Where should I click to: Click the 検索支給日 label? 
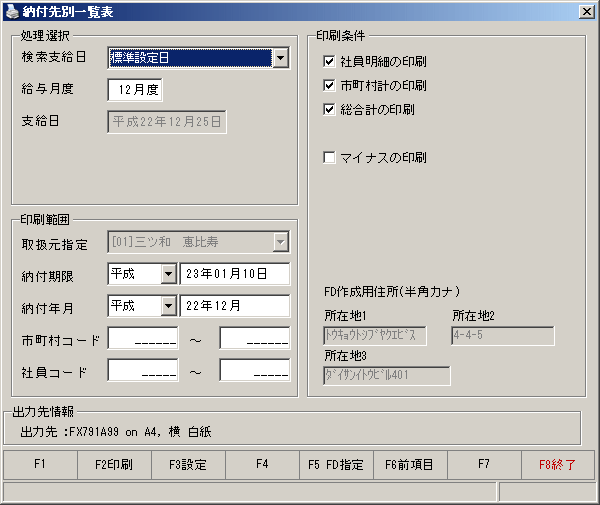(54, 57)
